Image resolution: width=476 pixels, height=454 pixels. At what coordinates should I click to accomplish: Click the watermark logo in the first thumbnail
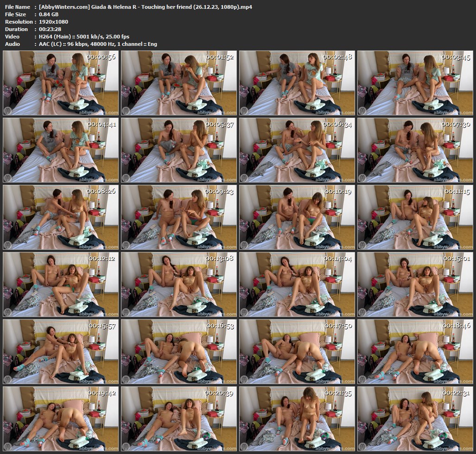8,110
